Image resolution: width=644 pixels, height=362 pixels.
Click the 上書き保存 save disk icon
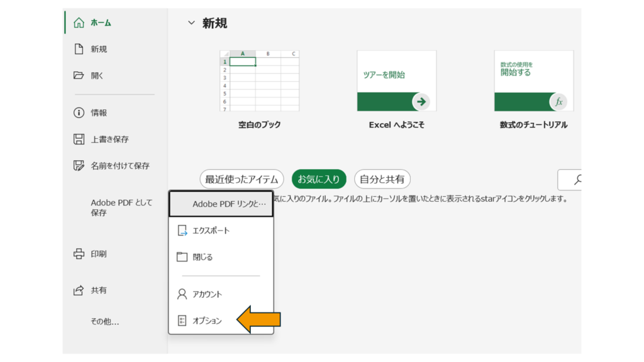pyautogui.click(x=79, y=140)
